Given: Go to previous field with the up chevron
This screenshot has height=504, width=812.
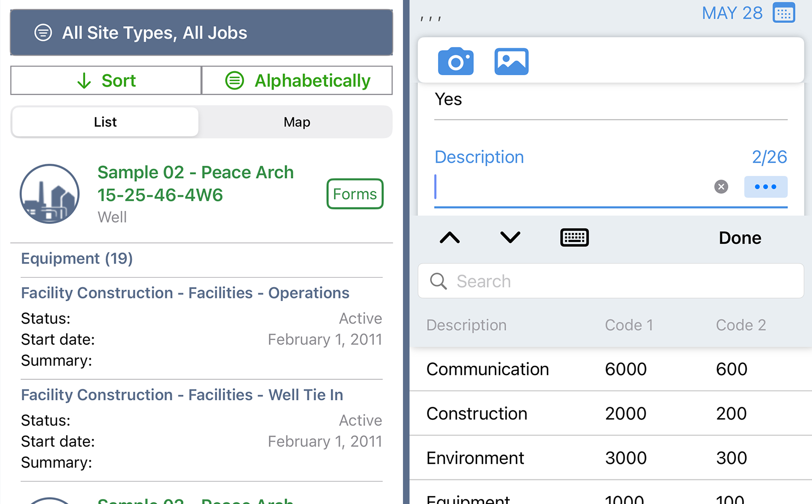Looking at the screenshot, I should (x=450, y=237).
